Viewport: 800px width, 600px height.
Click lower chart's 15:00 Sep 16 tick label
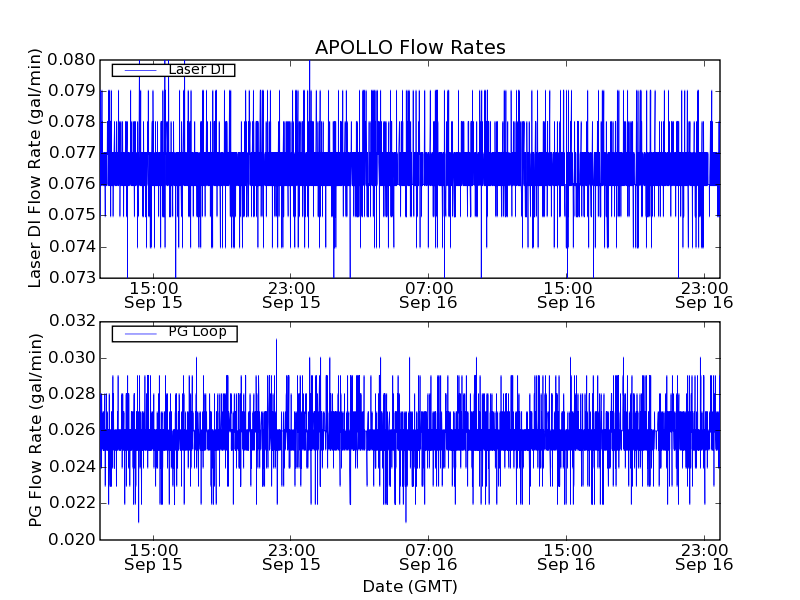pyautogui.click(x=567, y=556)
